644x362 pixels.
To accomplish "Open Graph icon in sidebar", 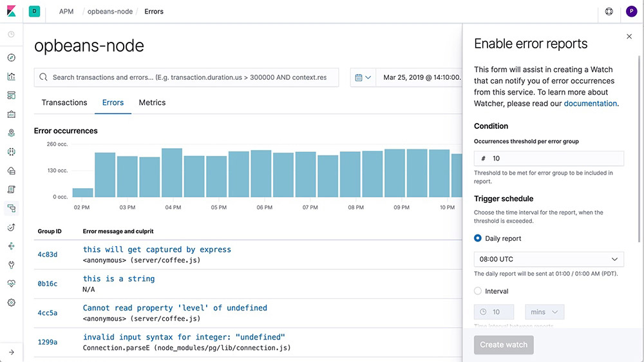I will (11, 246).
